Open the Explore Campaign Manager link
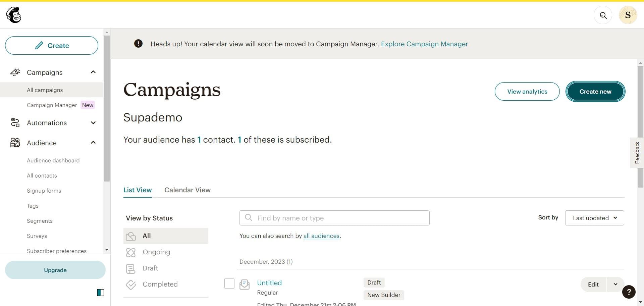 [x=424, y=44]
